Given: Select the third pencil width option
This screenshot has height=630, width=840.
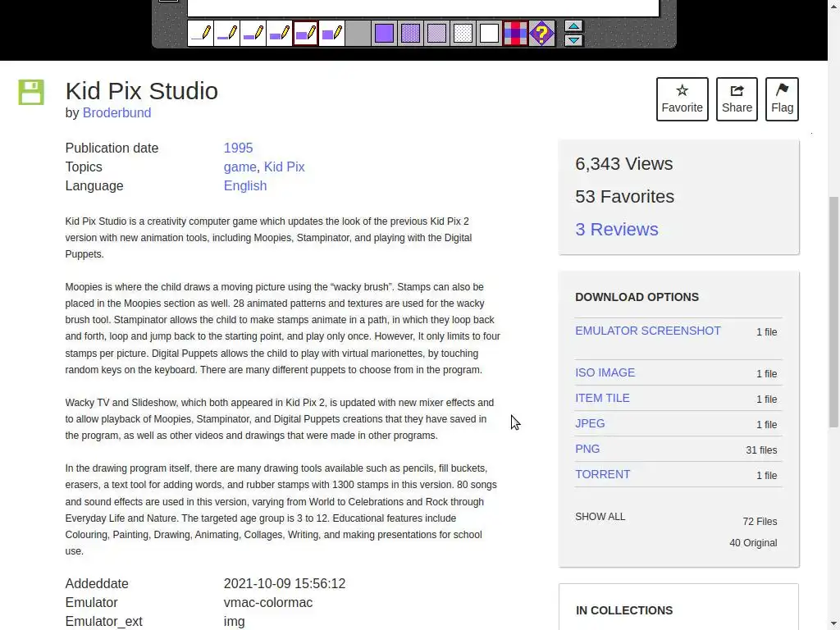Looking at the screenshot, I should [x=253, y=33].
